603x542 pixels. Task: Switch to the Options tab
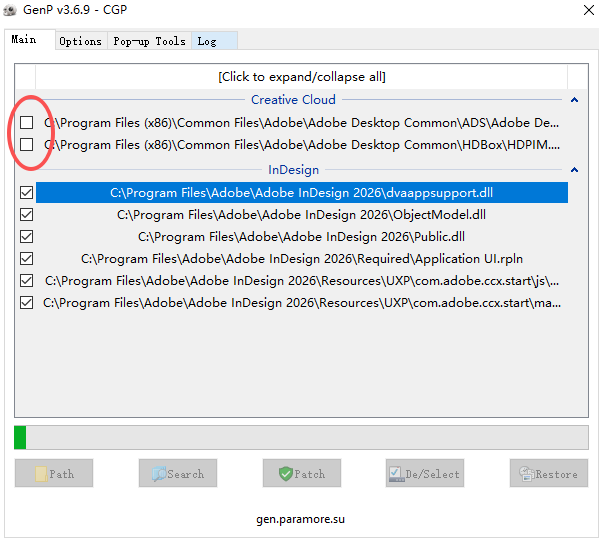pyautogui.click(x=80, y=41)
